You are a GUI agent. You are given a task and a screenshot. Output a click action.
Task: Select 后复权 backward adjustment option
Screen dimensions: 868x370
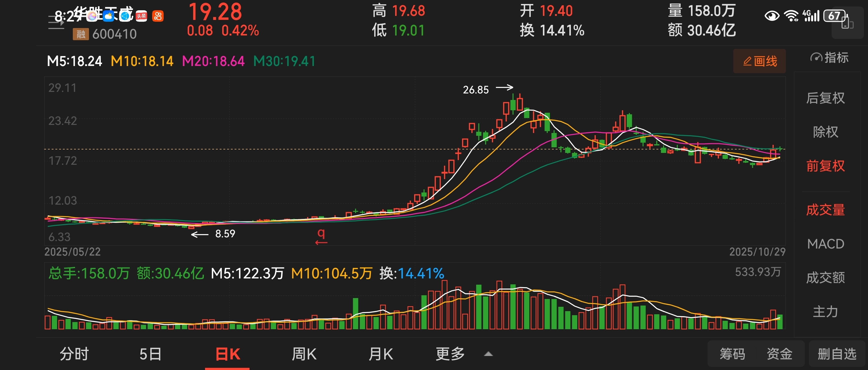coord(825,98)
